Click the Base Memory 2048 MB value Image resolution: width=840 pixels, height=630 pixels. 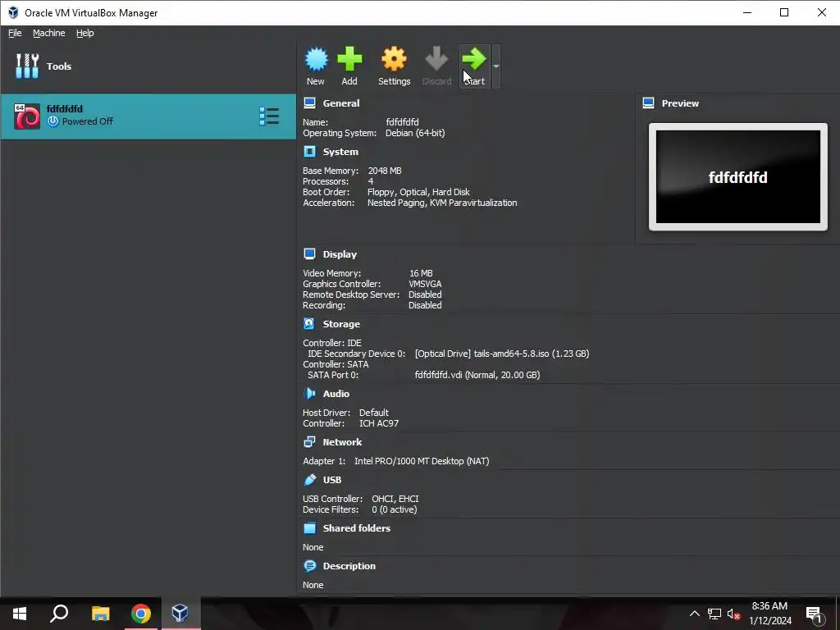click(x=385, y=171)
